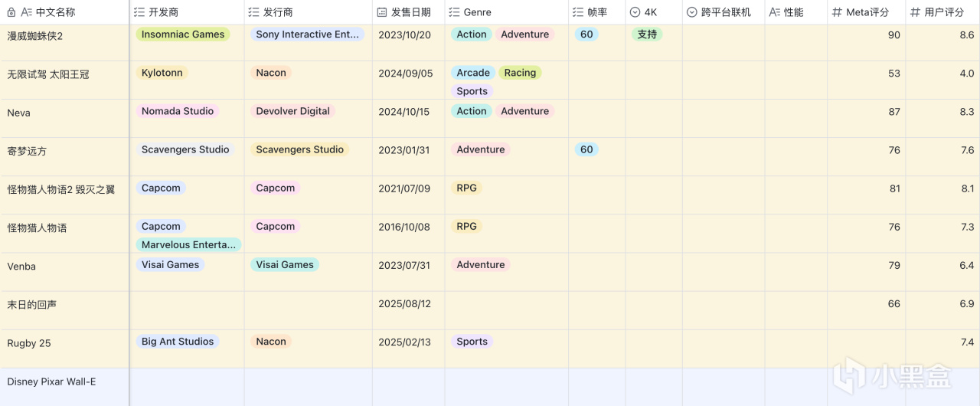The width and height of the screenshot is (980, 406).
Task: Click the 60 frame rate tag for 寄梦远方
Action: point(586,149)
